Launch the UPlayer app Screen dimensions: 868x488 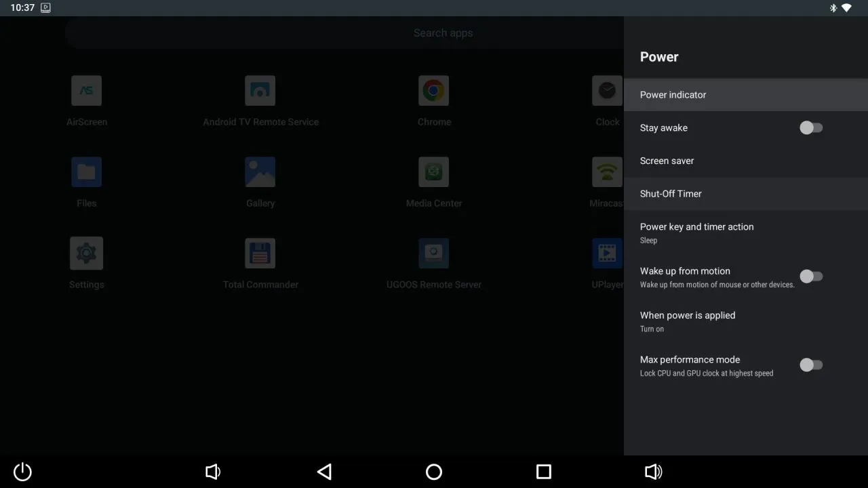(x=607, y=253)
